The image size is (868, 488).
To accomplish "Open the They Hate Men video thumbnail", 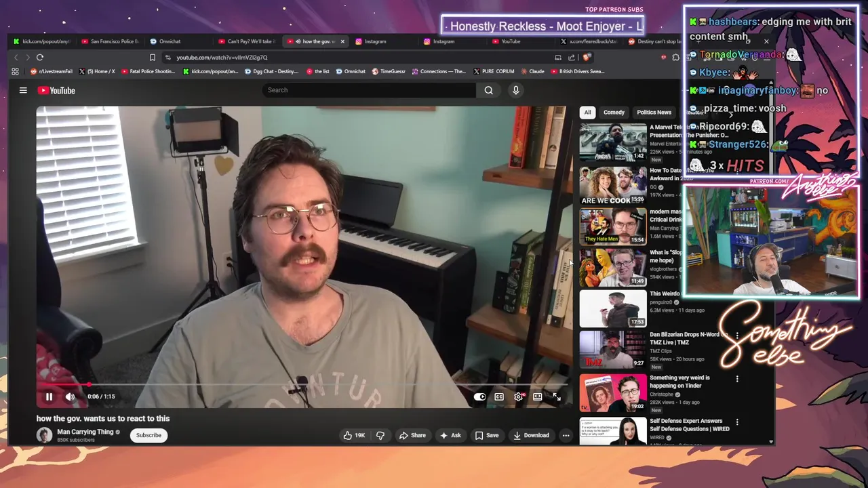I will 613,226.
